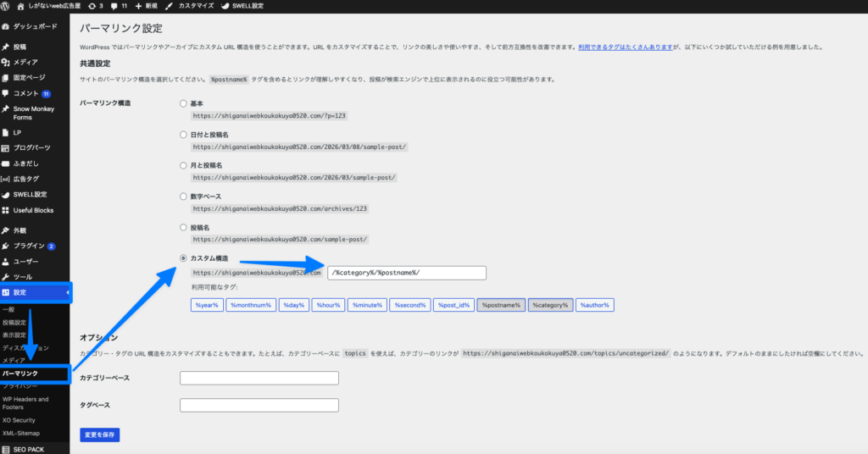This screenshot has height=454, width=868.
Task: Open the SEO PACK icon in sidebar
Action: (6, 449)
